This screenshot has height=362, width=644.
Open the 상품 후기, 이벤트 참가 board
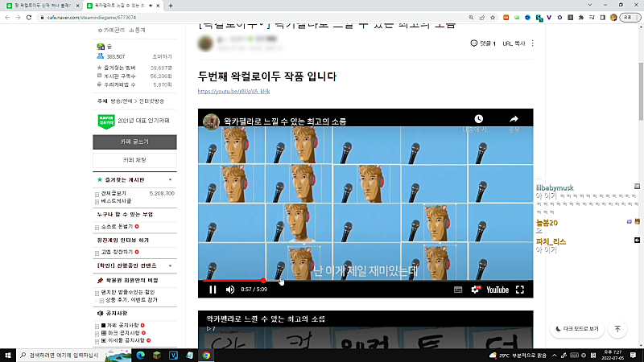[x=131, y=300]
